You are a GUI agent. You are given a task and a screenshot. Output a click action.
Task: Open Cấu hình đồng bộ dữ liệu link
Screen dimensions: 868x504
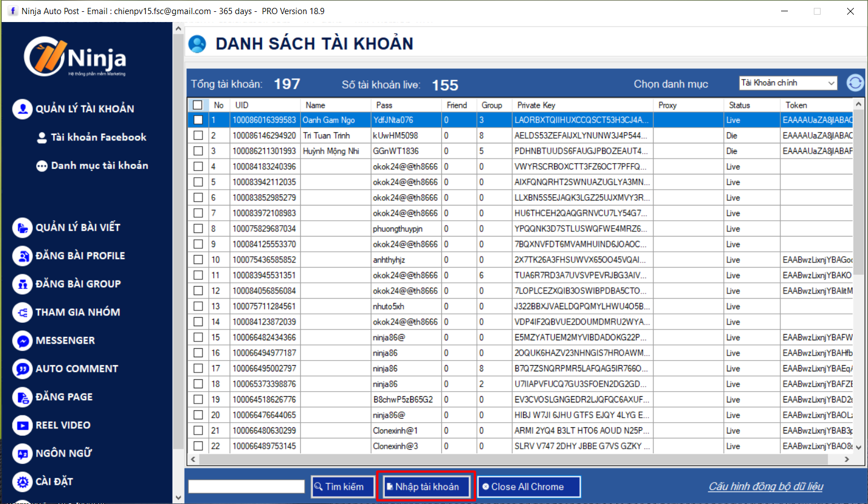pos(766,487)
